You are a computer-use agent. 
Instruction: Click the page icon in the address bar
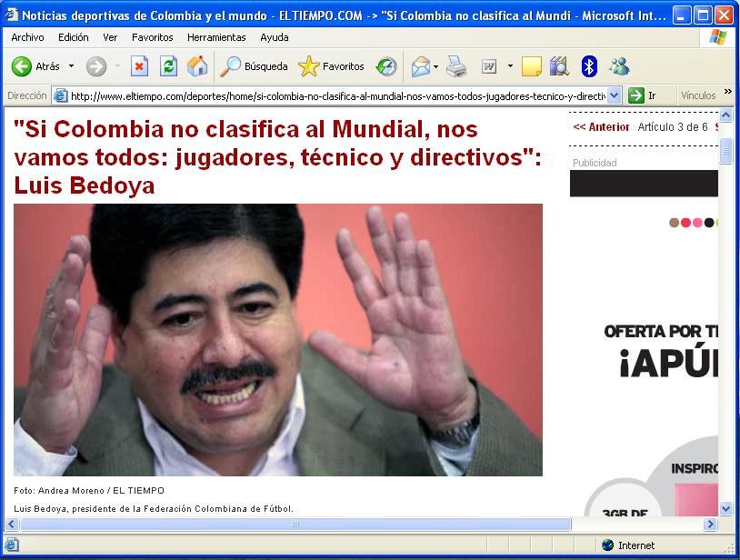tap(60, 95)
